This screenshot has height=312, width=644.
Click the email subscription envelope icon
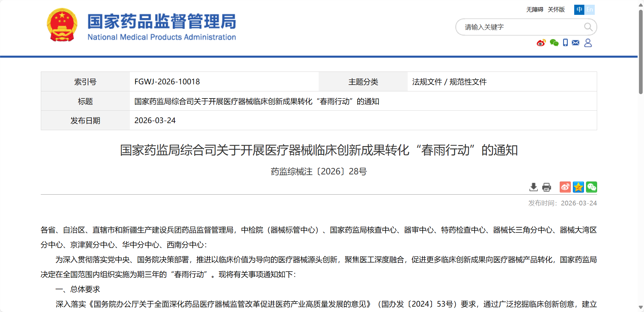(576, 43)
